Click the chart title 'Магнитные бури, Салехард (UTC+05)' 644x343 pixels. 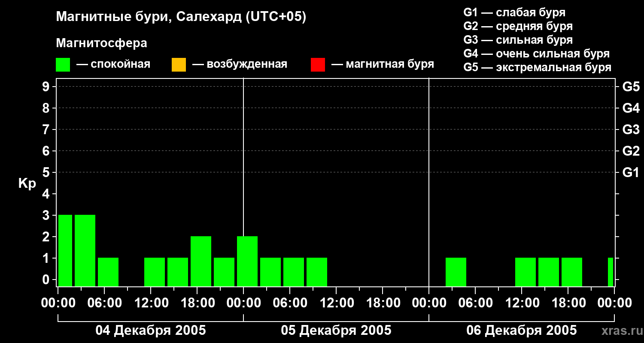[x=181, y=17]
